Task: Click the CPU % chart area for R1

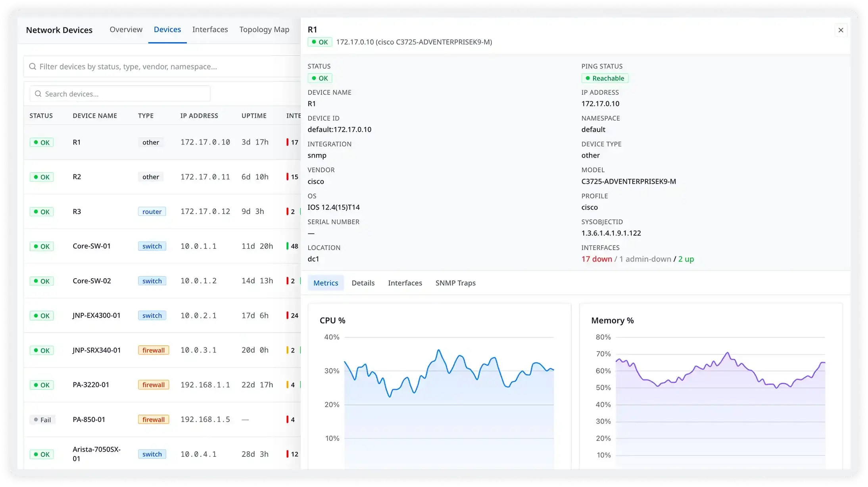Action: point(440,385)
